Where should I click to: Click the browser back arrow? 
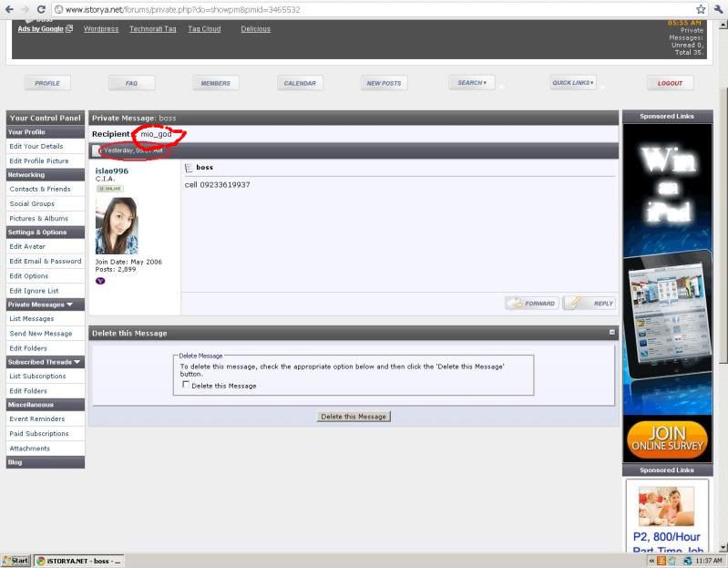(x=8, y=9)
